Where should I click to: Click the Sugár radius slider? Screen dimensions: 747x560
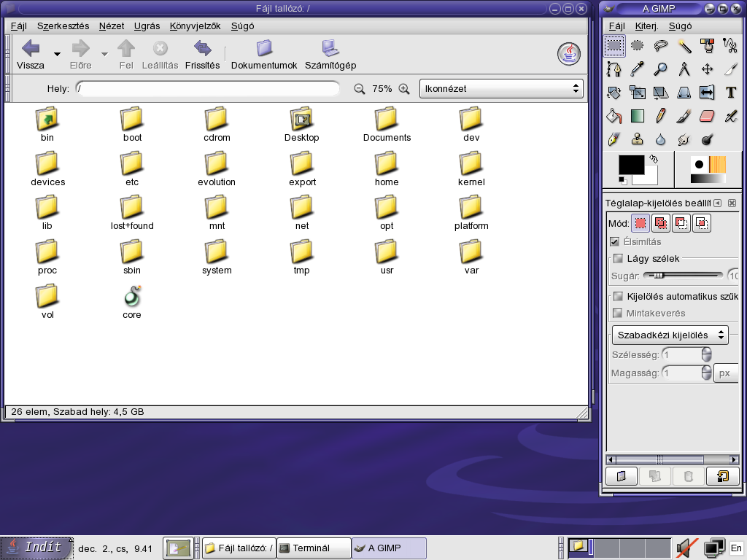click(683, 276)
